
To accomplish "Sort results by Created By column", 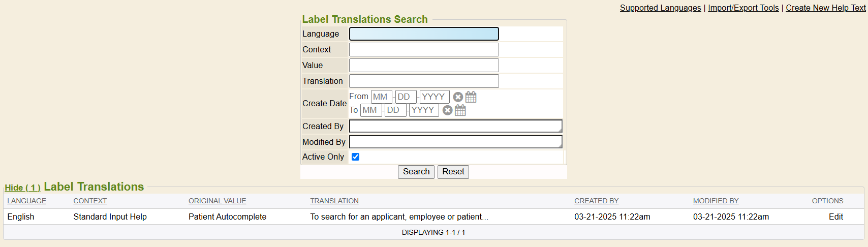I will tap(596, 201).
